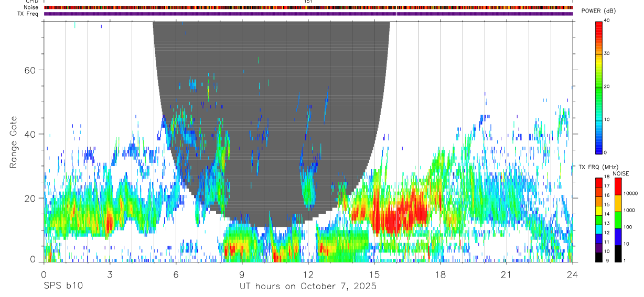This screenshot has width=644, height=297.
Task: Click "UT hours on October 7, 2025" label
Action: (308, 287)
